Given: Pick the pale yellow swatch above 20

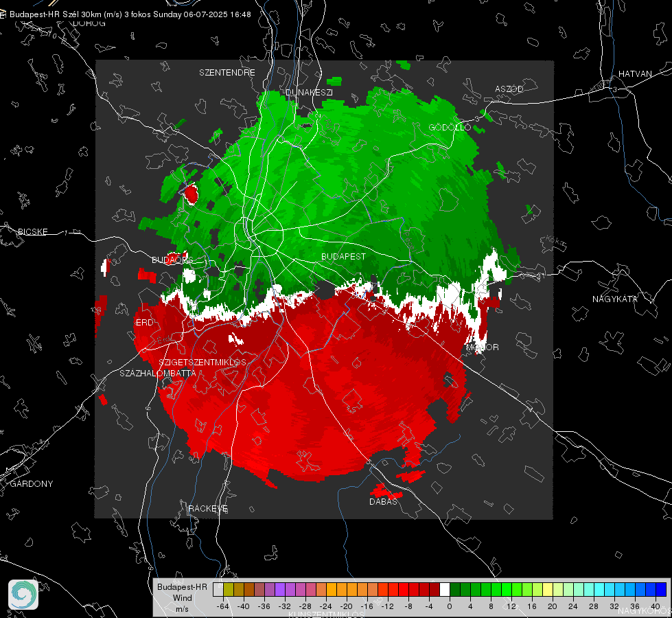Looking at the screenshot, I should [x=548, y=589].
